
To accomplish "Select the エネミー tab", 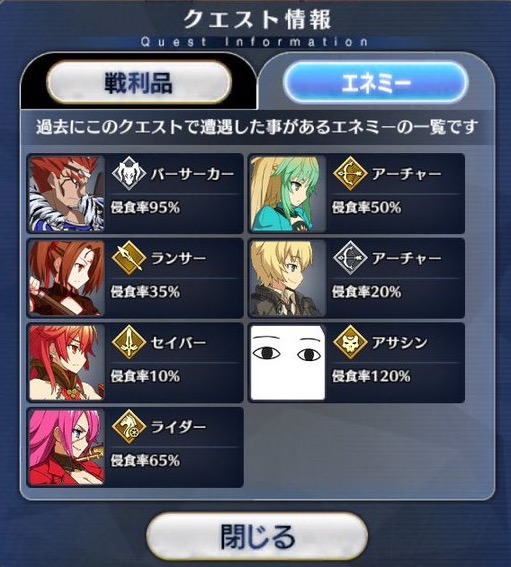I will 376,83.
